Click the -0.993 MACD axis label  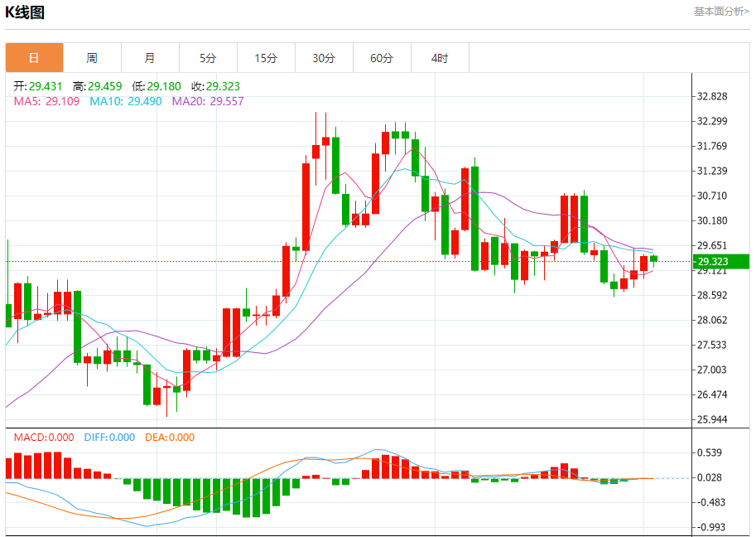tap(711, 527)
